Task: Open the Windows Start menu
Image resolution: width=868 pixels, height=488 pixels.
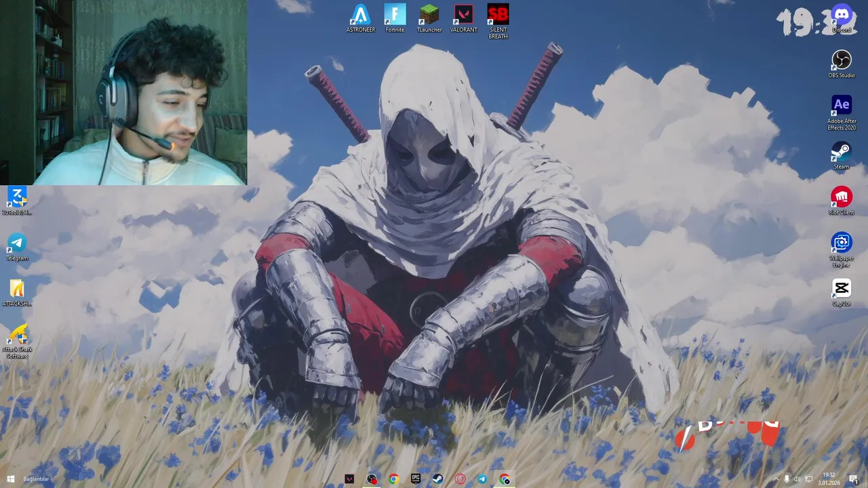Action: (10, 479)
